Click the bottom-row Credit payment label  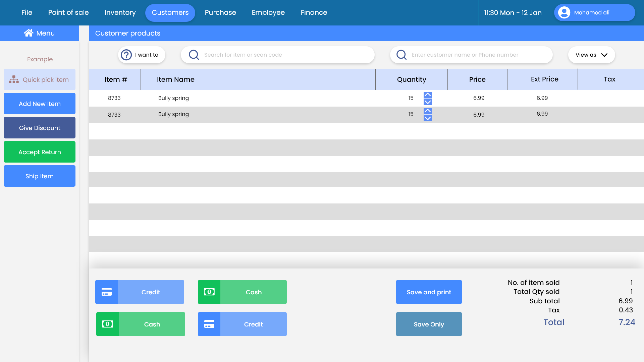tap(253, 324)
